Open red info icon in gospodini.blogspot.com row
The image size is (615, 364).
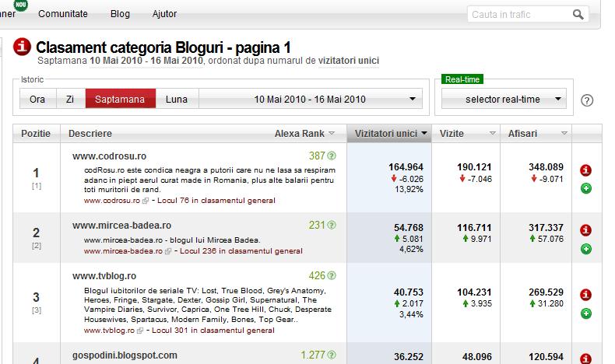point(585,358)
